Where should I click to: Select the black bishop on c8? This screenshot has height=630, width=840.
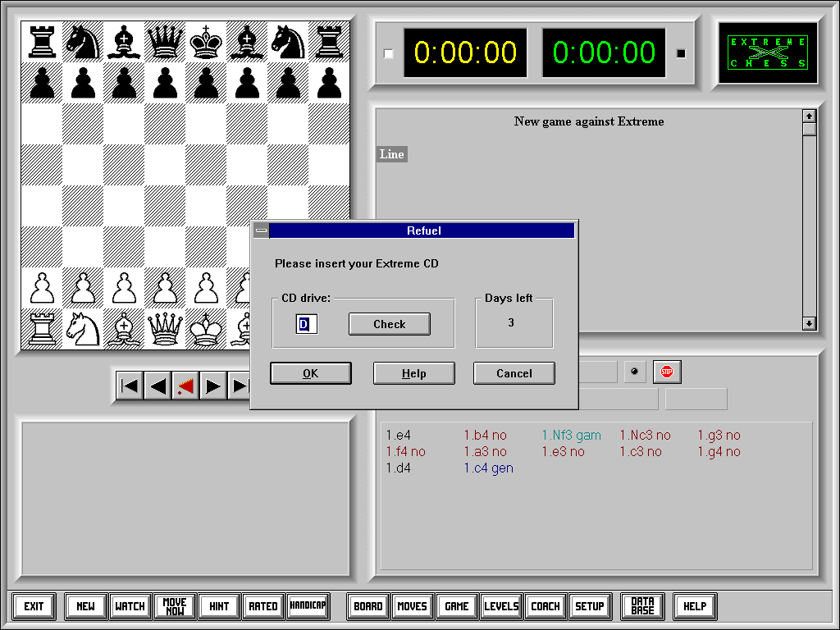(124, 42)
